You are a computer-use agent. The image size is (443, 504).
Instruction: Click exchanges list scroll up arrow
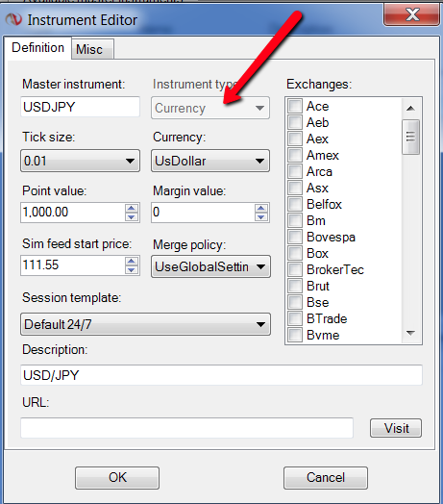410,109
